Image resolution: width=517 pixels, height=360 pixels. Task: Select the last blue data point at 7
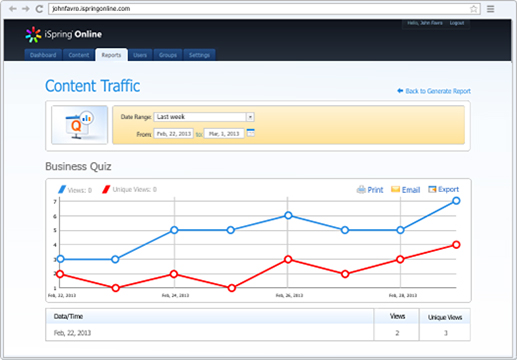[x=456, y=201]
